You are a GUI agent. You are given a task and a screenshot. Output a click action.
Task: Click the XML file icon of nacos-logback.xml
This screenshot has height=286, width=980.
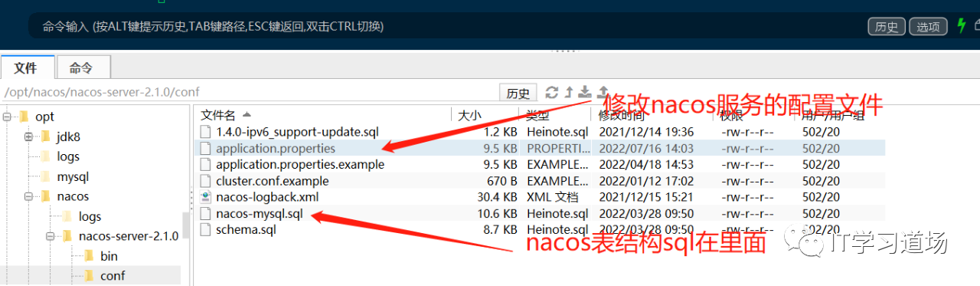tap(204, 197)
